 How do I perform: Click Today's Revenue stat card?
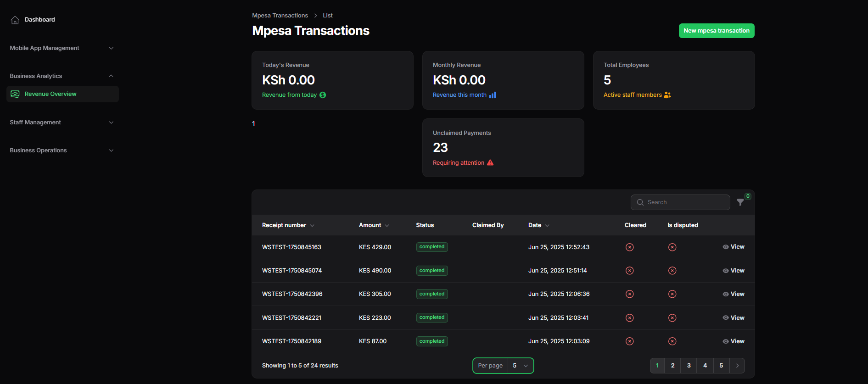click(332, 80)
